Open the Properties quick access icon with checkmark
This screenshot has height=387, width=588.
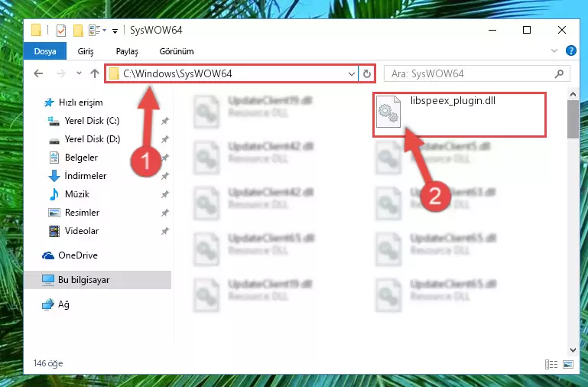(x=60, y=31)
